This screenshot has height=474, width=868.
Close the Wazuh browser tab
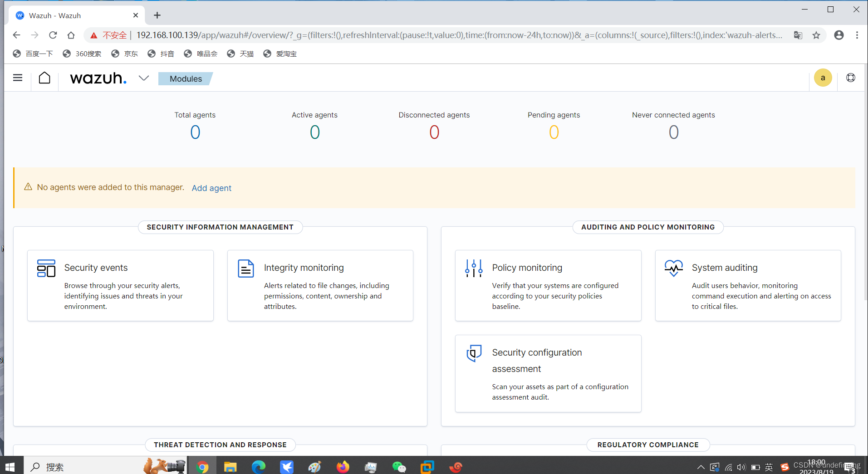click(x=136, y=15)
